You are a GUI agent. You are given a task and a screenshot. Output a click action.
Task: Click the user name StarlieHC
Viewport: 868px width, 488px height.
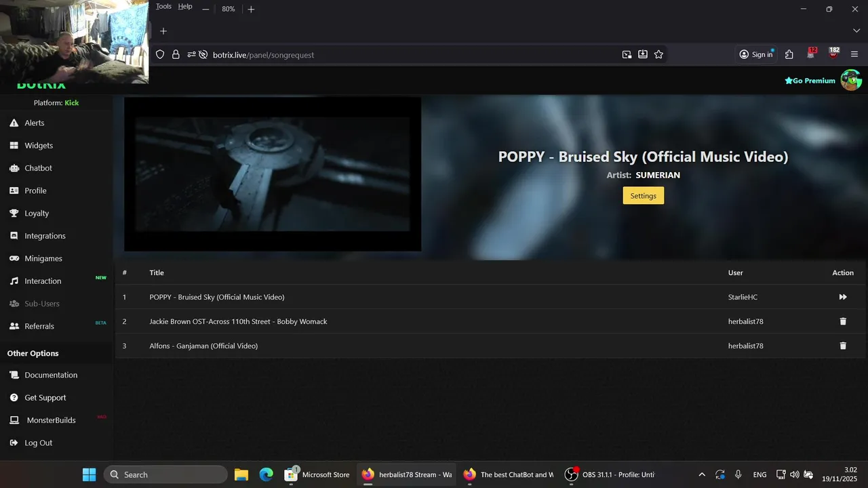tap(743, 297)
